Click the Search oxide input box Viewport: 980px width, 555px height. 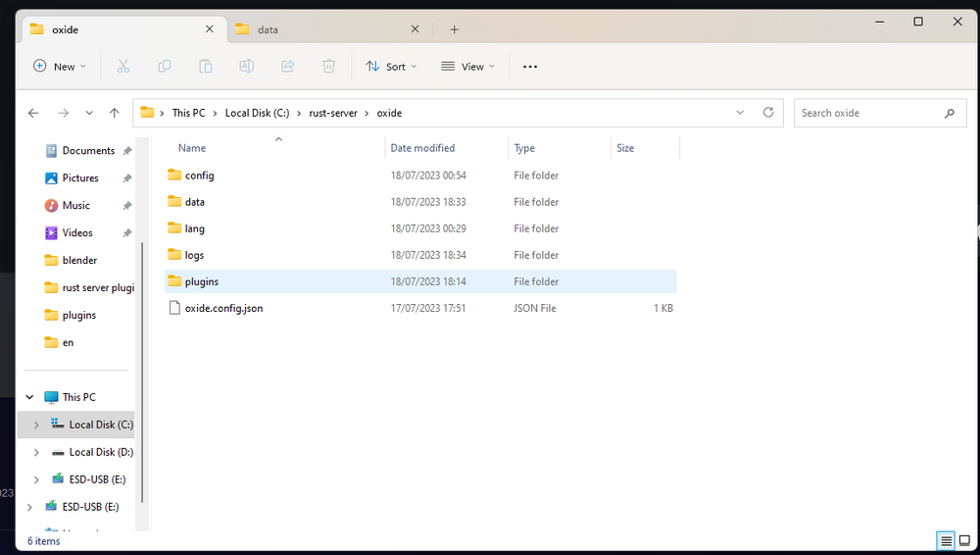[x=867, y=113]
